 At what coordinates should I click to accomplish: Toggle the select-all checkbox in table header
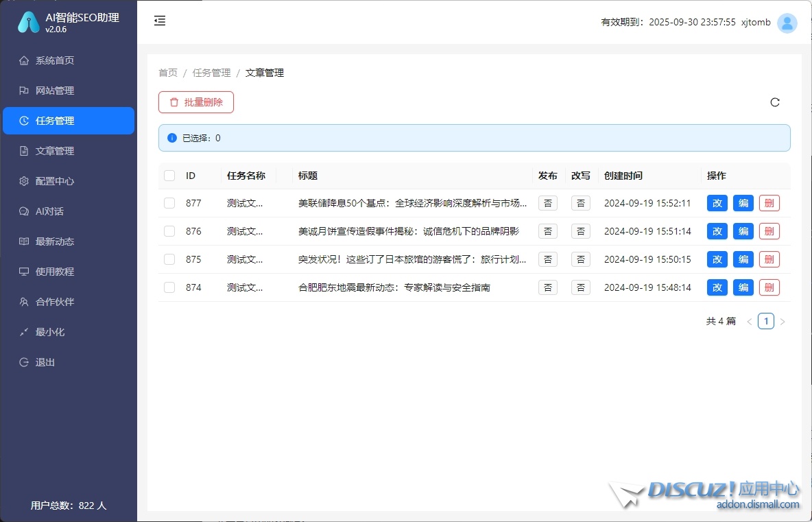pyautogui.click(x=169, y=176)
